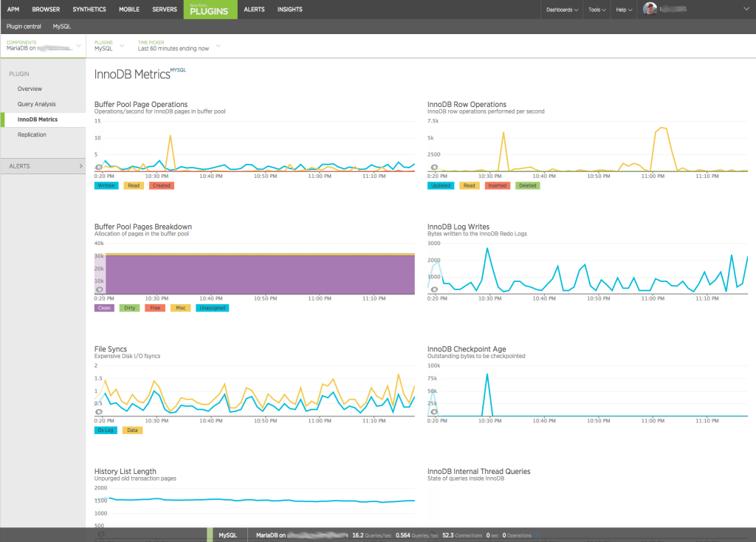Toggle Misc pages legend
This screenshot has width=756, height=542.
pyautogui.click(x=181, y=308)
